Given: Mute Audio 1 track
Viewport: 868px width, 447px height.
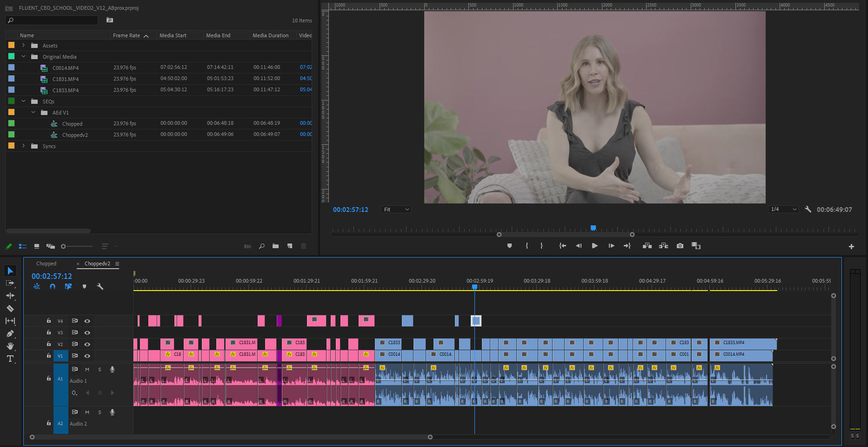Looking at the screenshot, I should [x=87, y=369].
